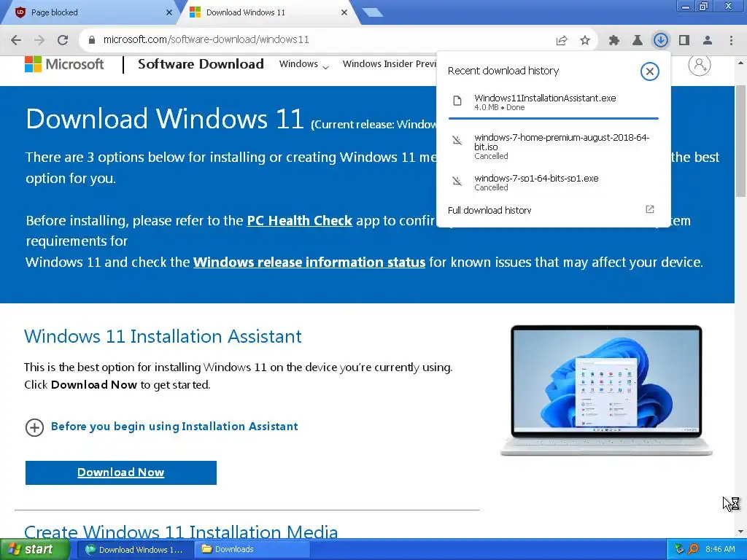747x560 pixels.
Task: Reload the page with the refresh icon
Action: pos(63,40)
